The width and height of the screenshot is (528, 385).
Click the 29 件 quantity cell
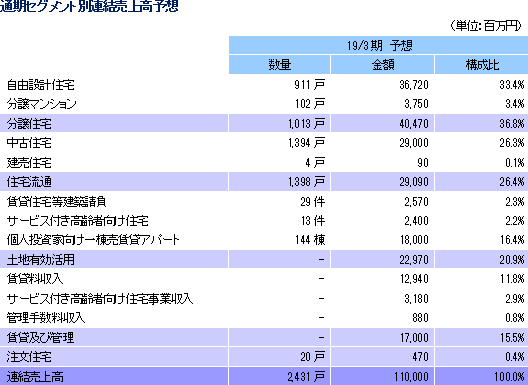(313, 201)
